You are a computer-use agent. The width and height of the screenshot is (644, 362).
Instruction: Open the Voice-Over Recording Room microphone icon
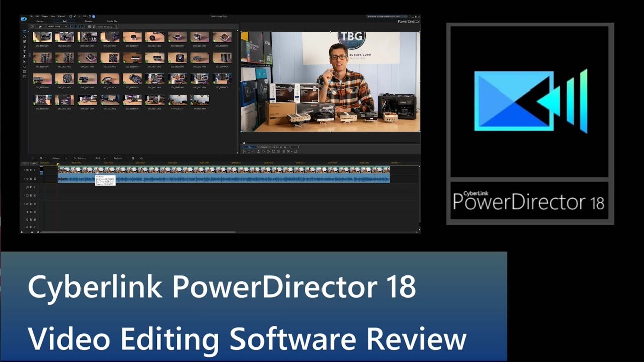(x=25, y=66)
